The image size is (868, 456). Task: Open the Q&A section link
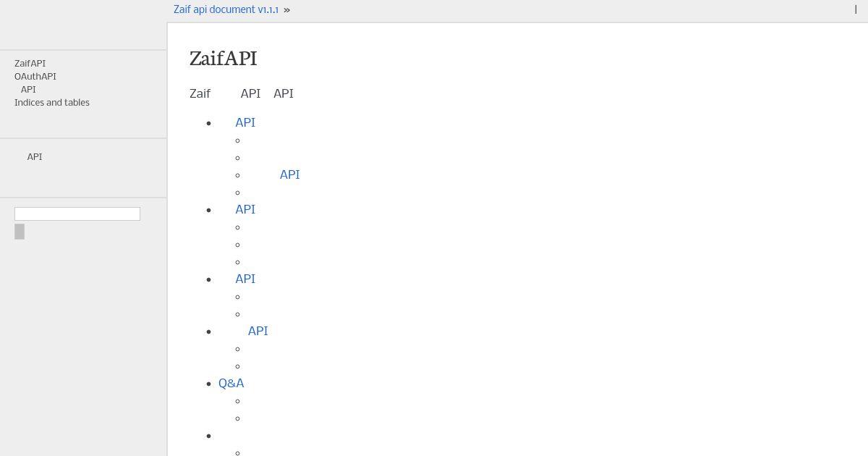(x=231, y=384)
